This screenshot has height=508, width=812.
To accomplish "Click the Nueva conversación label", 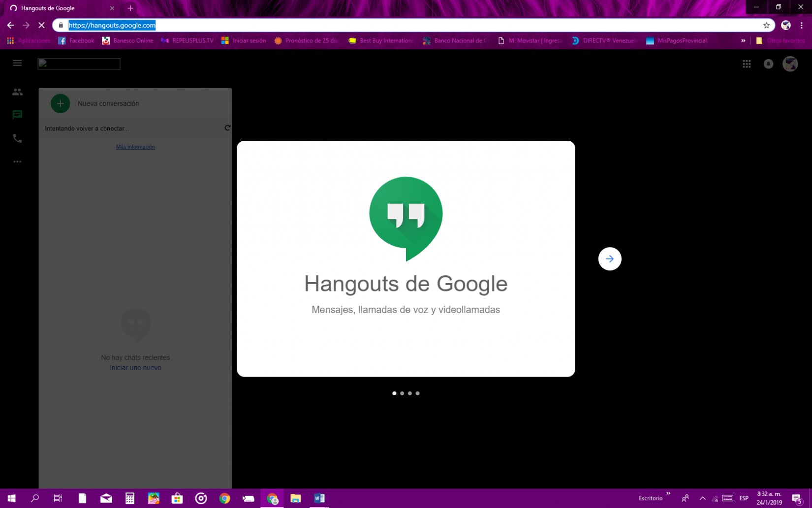I will [108, 103].
